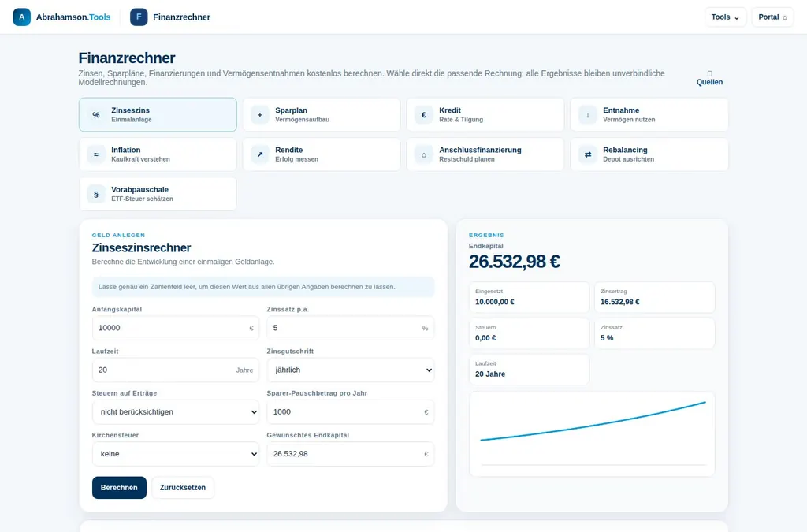The height and width of the screenshot is (532, 807).
Task: Click the capital growth line chart
Action: pyautogui.click(x=592, y=433)
